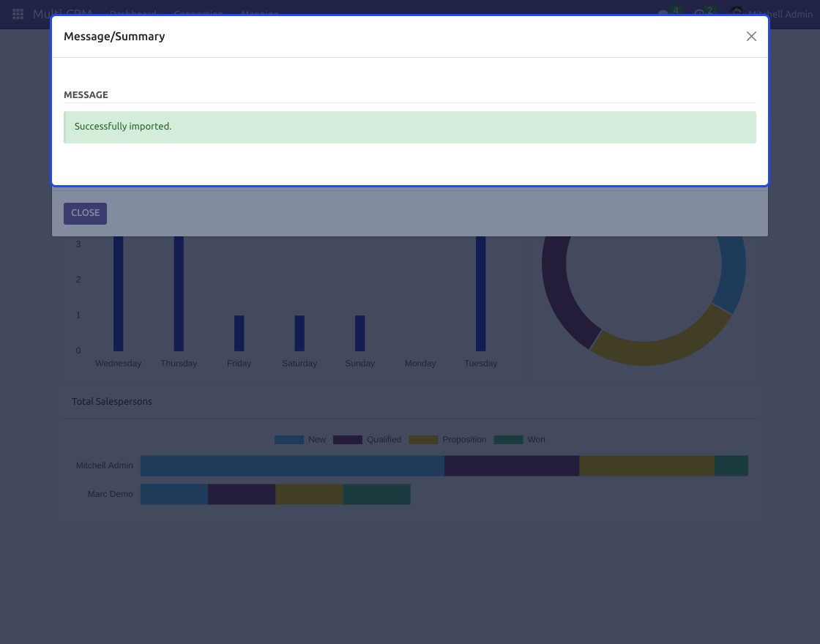Click the Qualified legend color swatch
This screenshot has width=820, height=644.
(x=347, y=440)
